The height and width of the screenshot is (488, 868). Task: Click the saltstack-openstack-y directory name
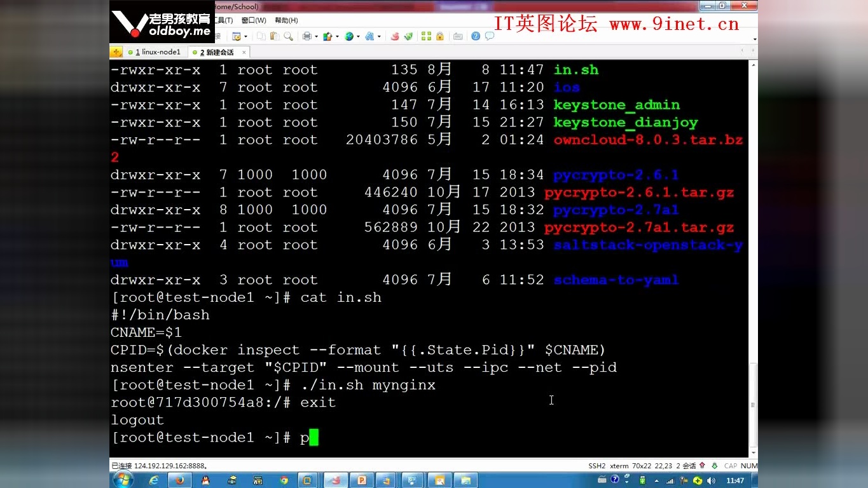[x=648, y=245]
